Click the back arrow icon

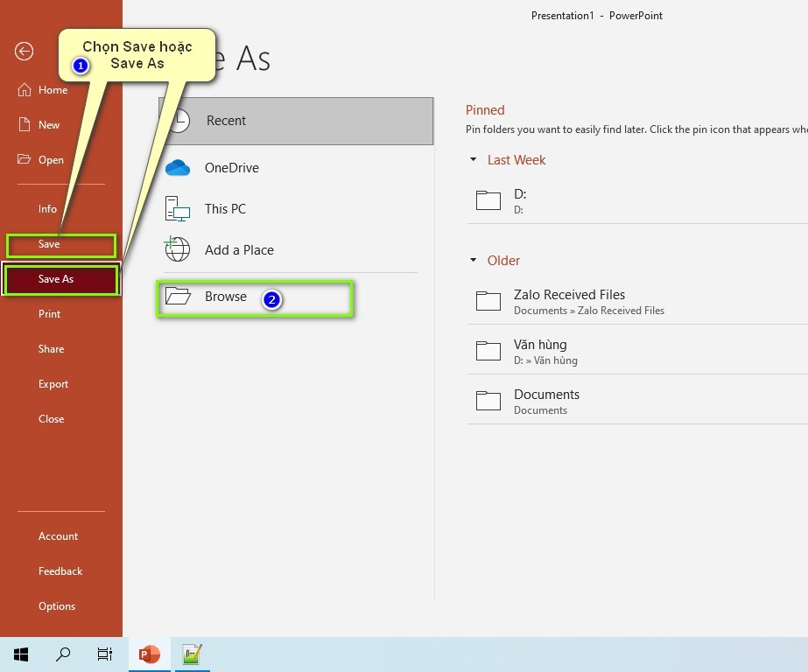point(24,51)
